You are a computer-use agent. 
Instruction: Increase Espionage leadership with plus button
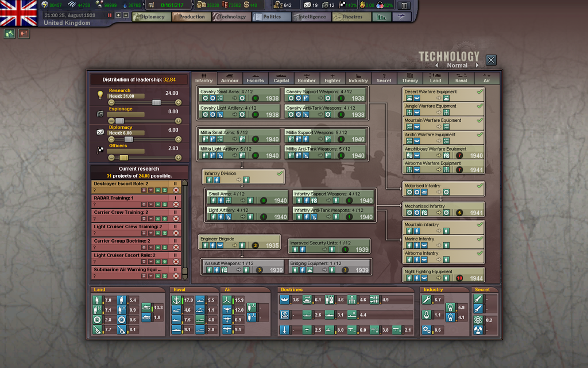click(x=178, y=121)
